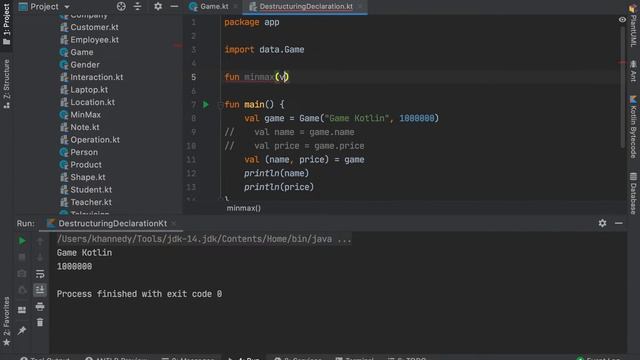Hide the Project panel with minus icon
Screen dimensions: 640x360
pos(174,7)
